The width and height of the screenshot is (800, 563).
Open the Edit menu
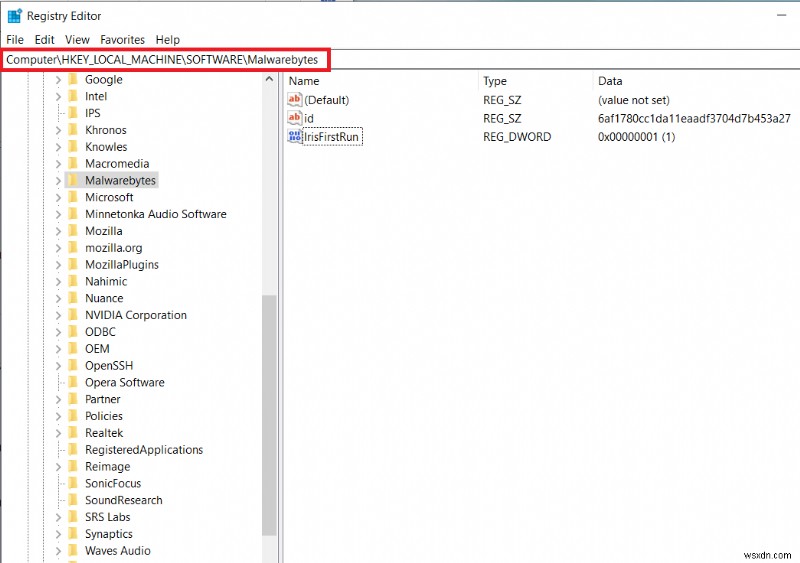tap(44, 39)
